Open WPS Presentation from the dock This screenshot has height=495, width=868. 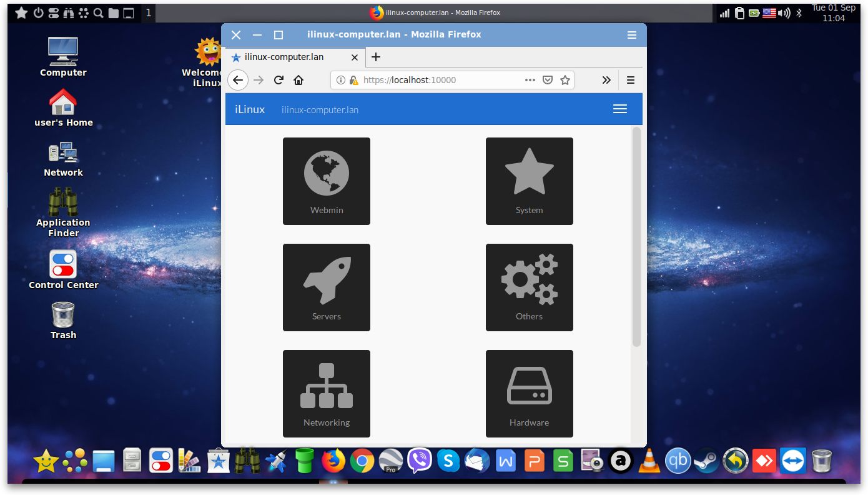coord(535,461)
